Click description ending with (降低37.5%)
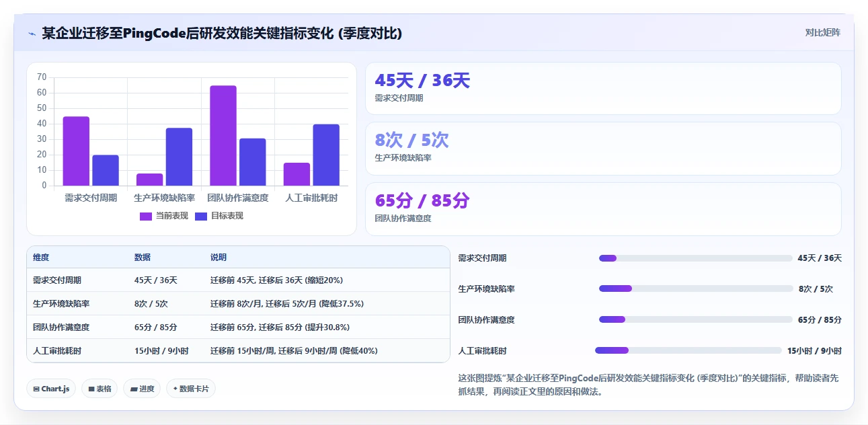Screen dimensions: 868x425 click(287, 303)
